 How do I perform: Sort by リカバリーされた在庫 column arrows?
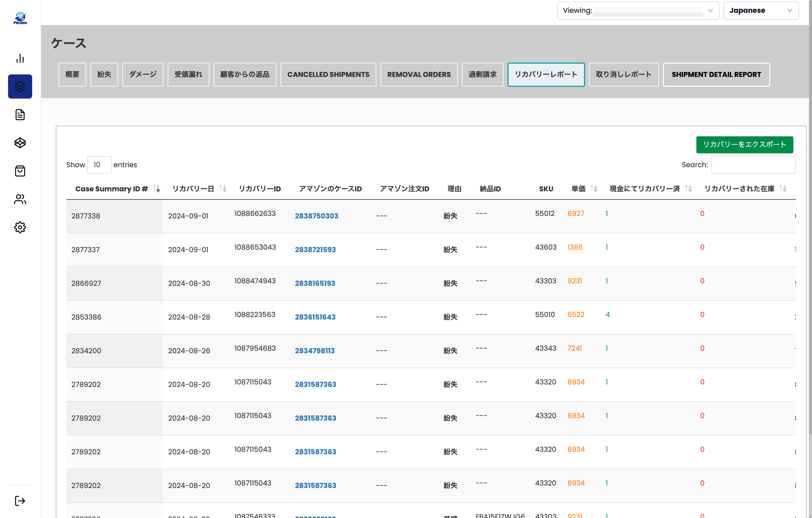click(x=783, y=189)
